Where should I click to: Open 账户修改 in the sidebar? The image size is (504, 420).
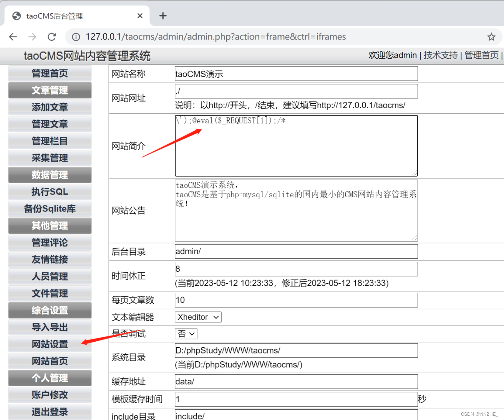click(x=50, y=395)
